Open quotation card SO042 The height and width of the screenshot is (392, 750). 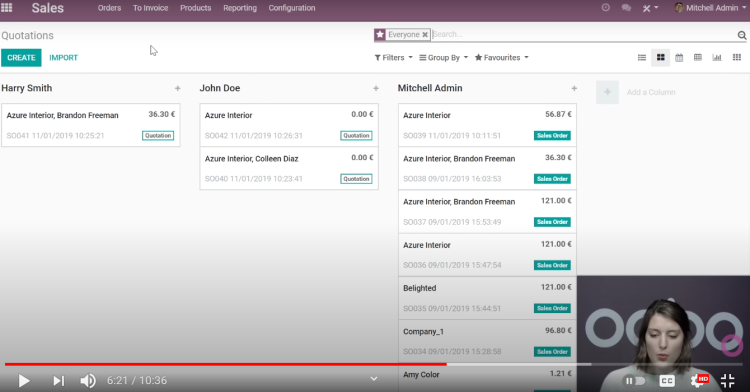(x=289, y=125)
